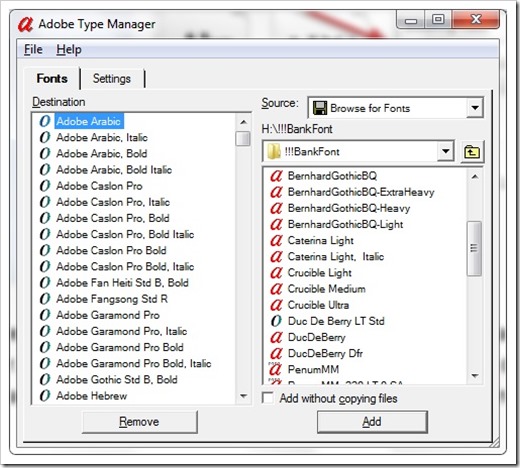The width and height of the screenshot is (520, 468).
Task: Select DucDeBerry in source list
Action: (x=317, y=337)
